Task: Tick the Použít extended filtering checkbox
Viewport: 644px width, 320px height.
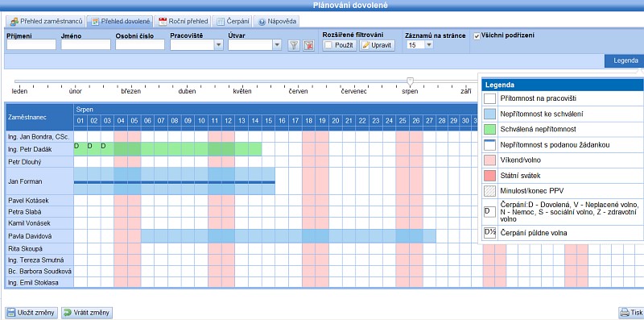Action: tap(328, 45)
